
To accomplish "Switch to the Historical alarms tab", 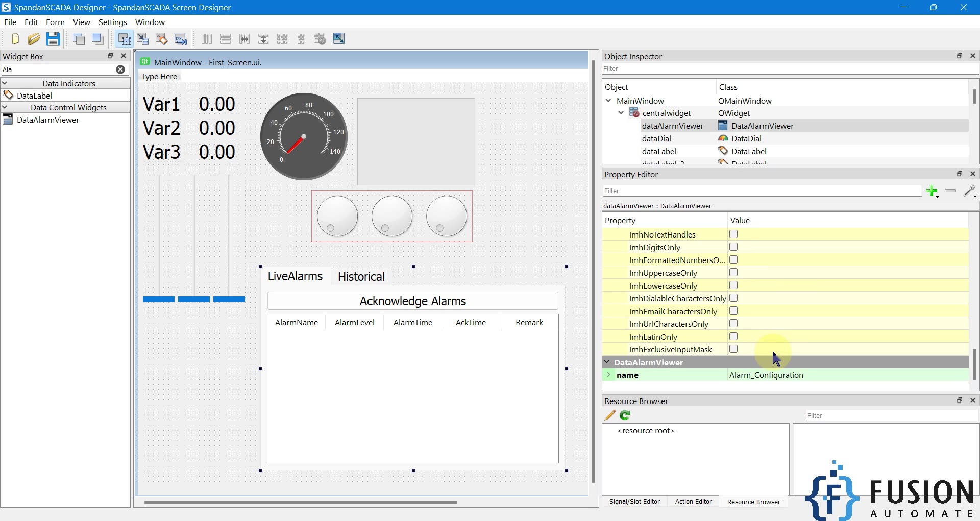I will 361,276.
